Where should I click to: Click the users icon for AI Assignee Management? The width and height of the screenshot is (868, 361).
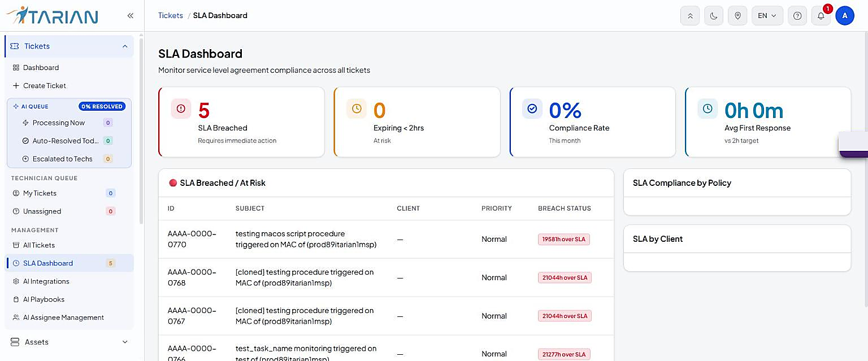point(16,317)
